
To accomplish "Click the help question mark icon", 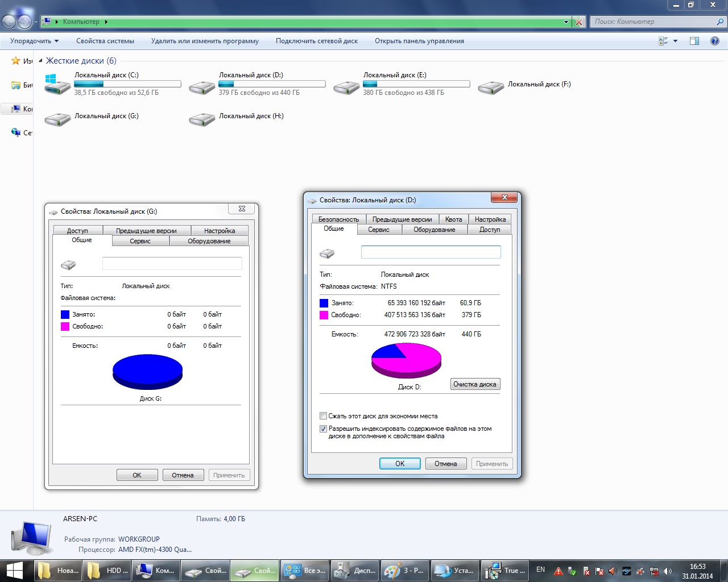I will [x=715, y=41].
